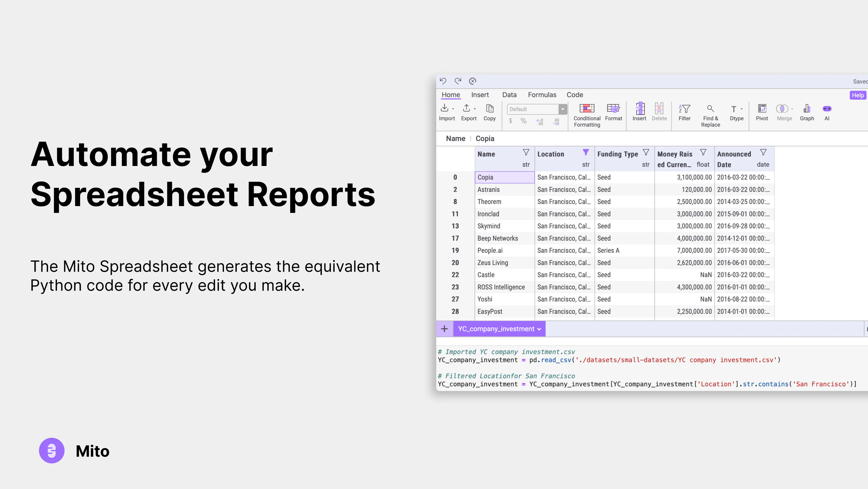Toggle the Name column filter
The image size is (868, 489).
coord(526,152)
